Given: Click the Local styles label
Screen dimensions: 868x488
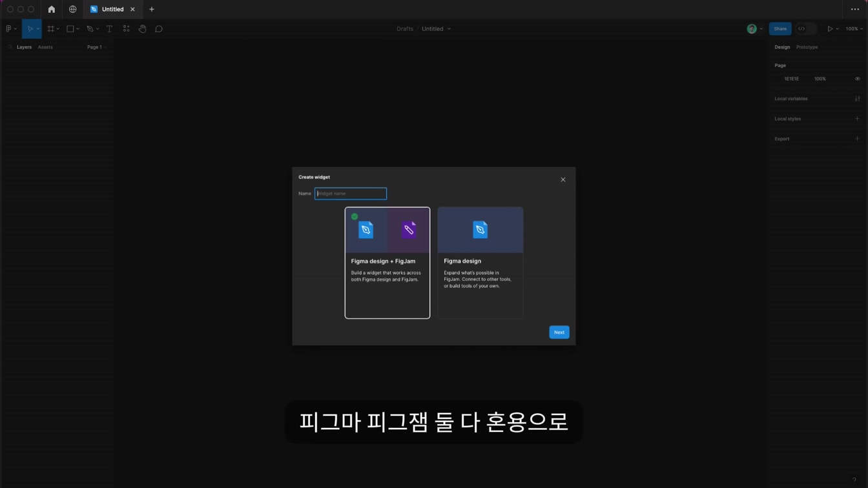Looking at the screenshot, I should [x=788, y=119].
